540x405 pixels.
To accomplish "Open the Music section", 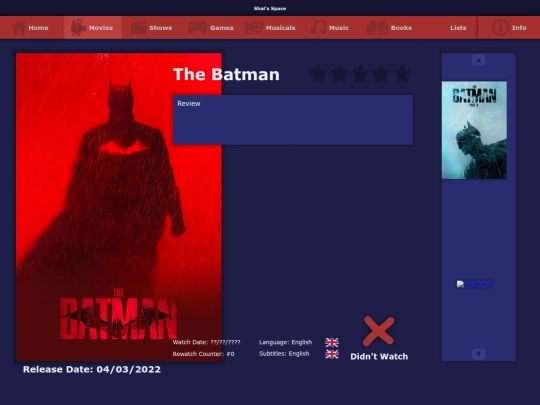I will click(x=330, y=28).
